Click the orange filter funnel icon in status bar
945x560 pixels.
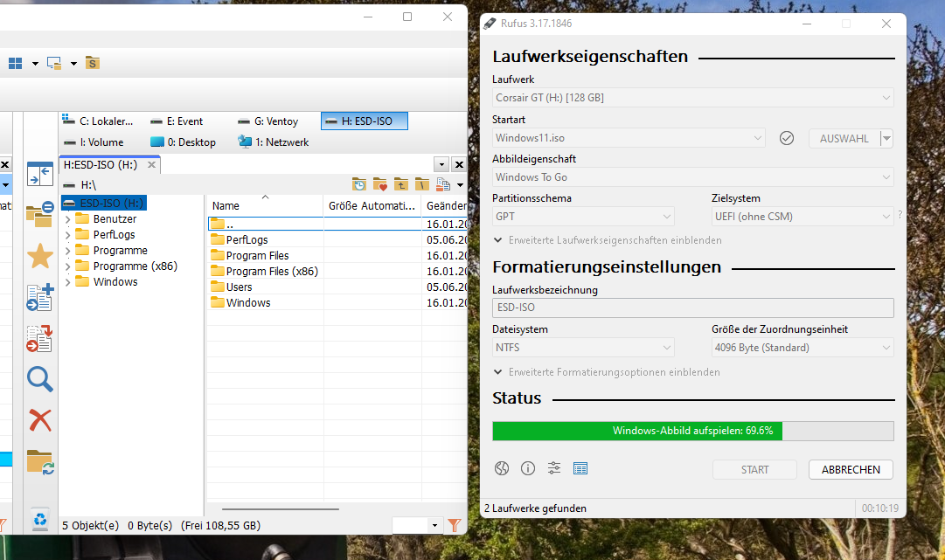455,526
